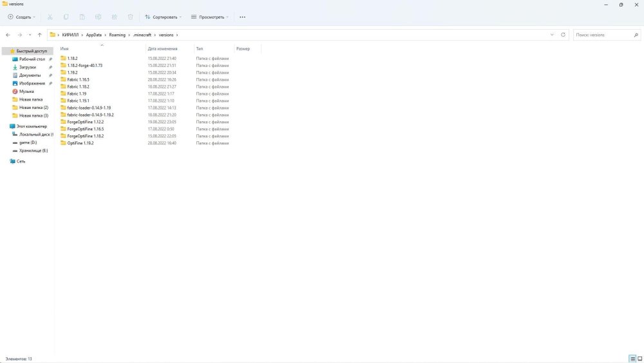Image resolution: width=644 pixels, height=363 pixels.
Task: Open Загрузки in sidebar
Action: pos(28,67)
